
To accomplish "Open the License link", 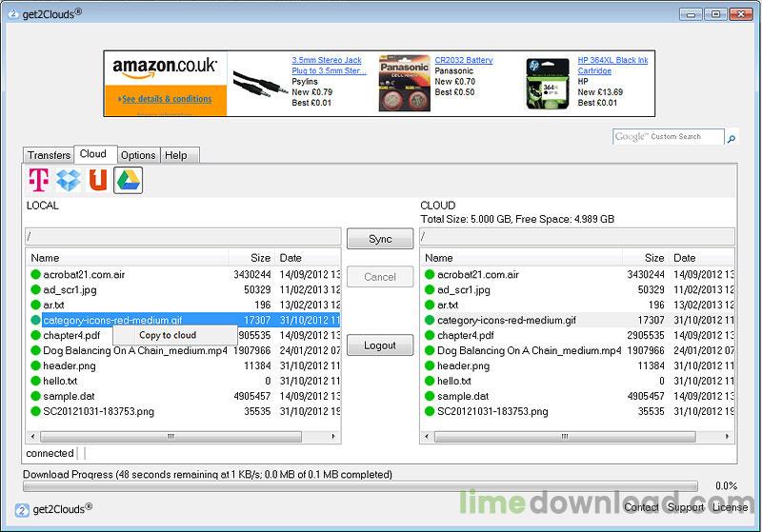I will click(730, 507).
